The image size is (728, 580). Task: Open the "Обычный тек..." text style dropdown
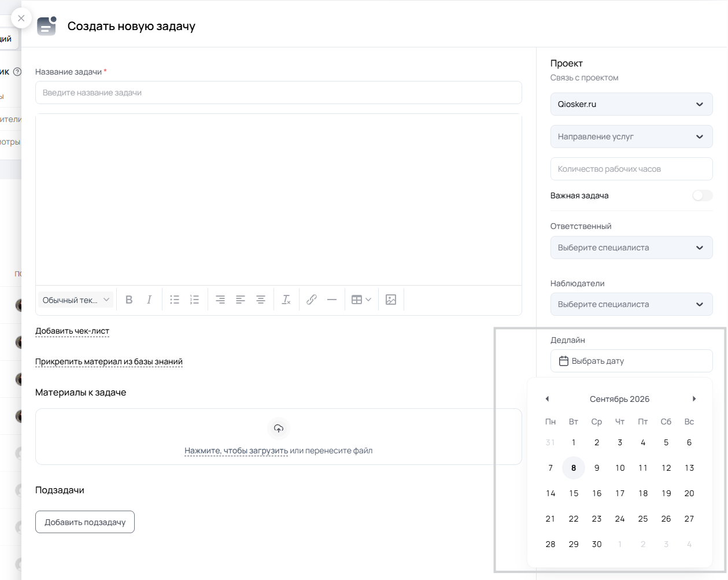[76, 300]
